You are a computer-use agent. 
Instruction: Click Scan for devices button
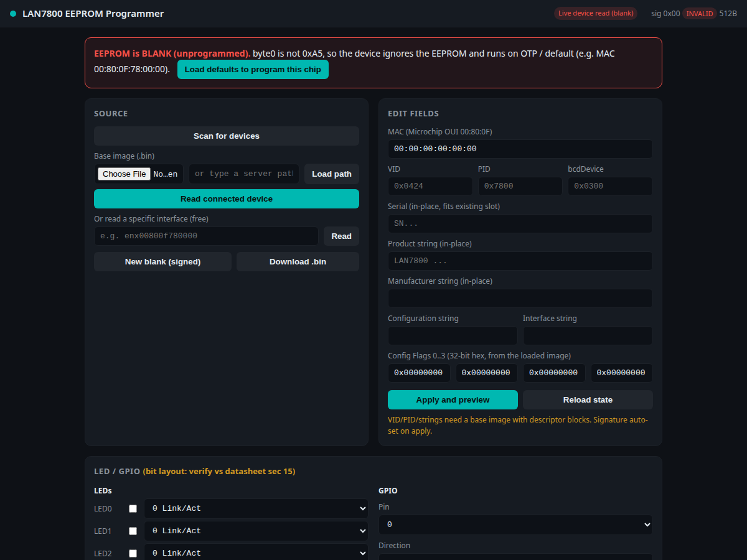227,136
